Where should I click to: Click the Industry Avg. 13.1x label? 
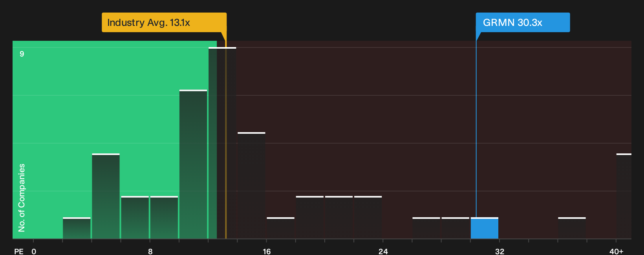(x=164, y=22)
